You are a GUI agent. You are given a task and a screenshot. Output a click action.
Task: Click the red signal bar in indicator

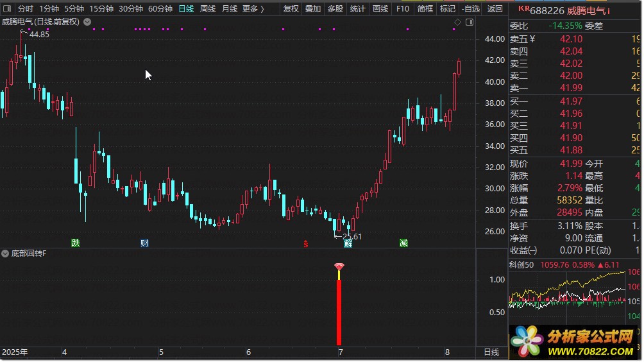339,313
